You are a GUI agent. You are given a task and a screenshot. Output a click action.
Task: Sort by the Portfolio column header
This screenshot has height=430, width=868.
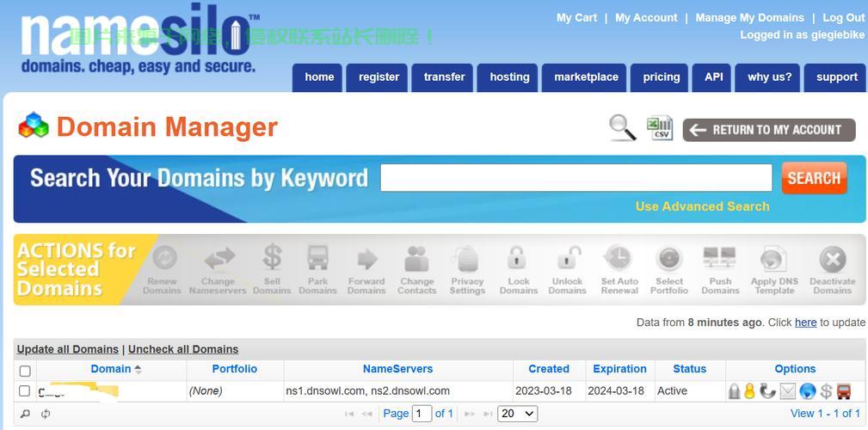[x=235, y=369]
